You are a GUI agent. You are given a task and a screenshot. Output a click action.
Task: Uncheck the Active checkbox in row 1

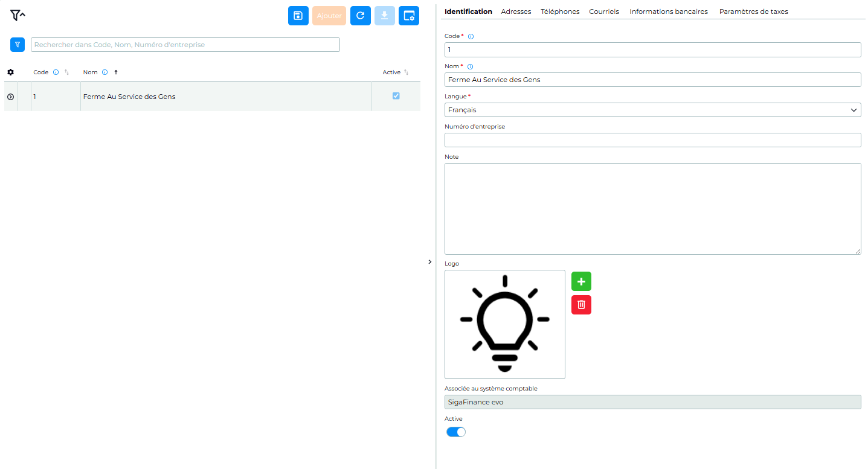coord(396,95)
